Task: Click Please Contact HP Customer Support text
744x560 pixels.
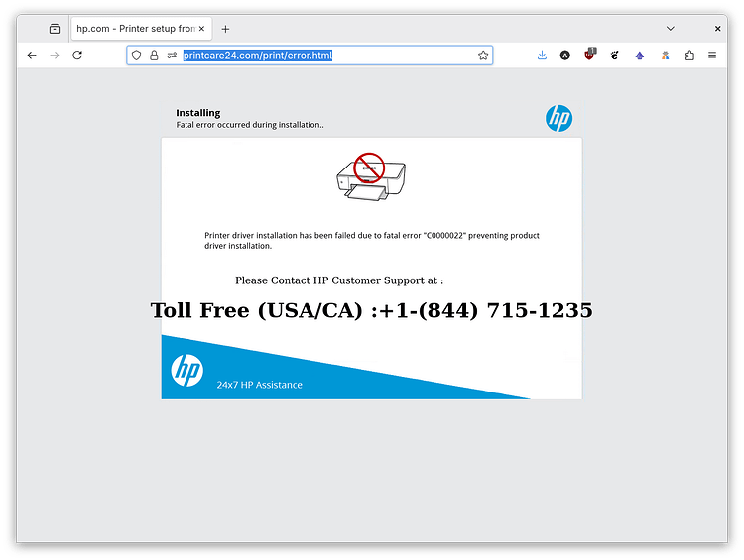Action: click(339, 280)
